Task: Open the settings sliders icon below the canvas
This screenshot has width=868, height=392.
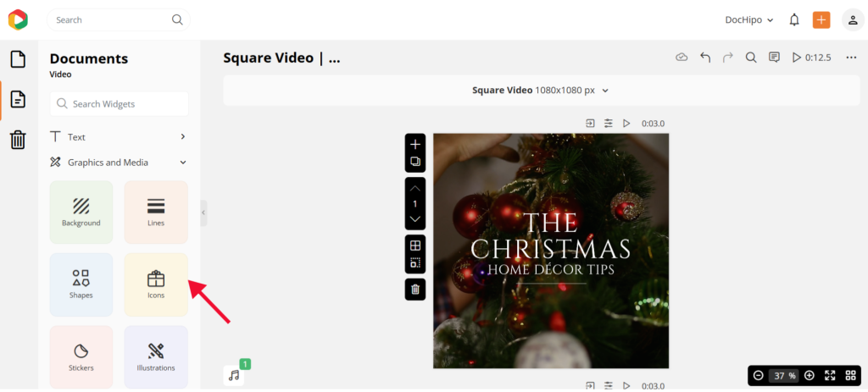Action: [609, 385]
